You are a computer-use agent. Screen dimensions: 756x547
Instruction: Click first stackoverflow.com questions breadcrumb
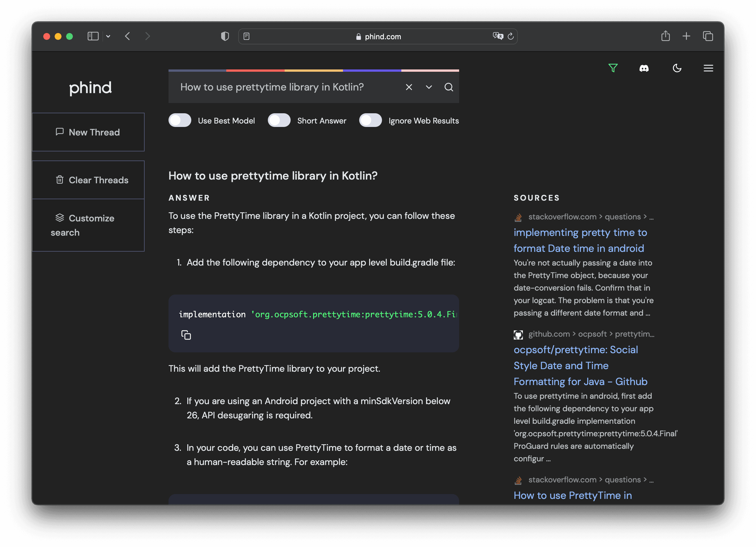tap(591, 217)
